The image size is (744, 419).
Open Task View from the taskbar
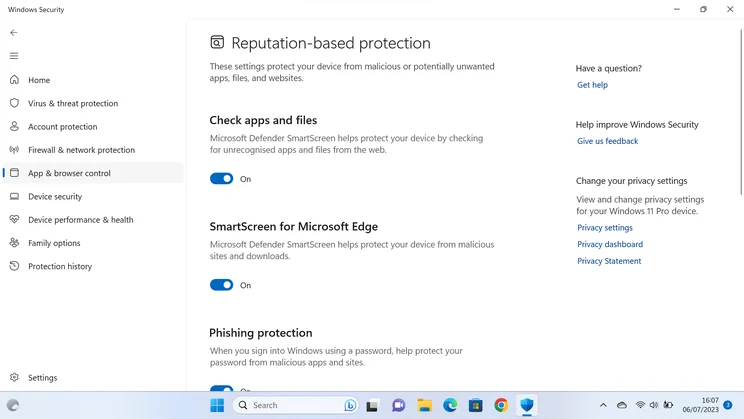click(x=372, y=406)
